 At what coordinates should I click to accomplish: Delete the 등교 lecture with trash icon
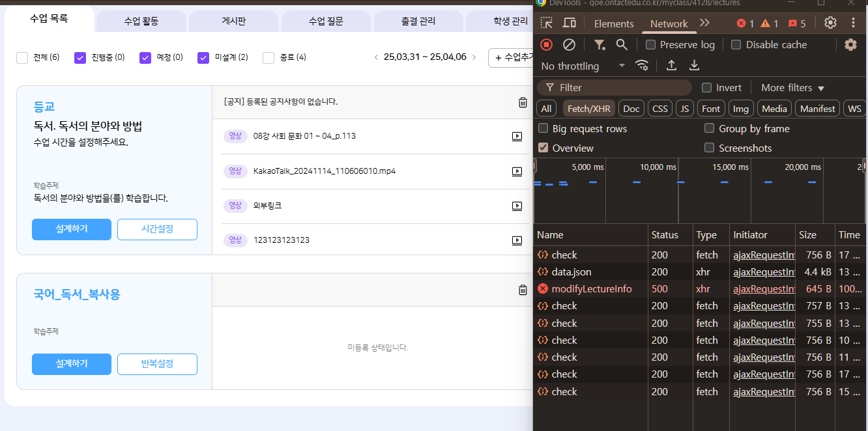(523, 102)
